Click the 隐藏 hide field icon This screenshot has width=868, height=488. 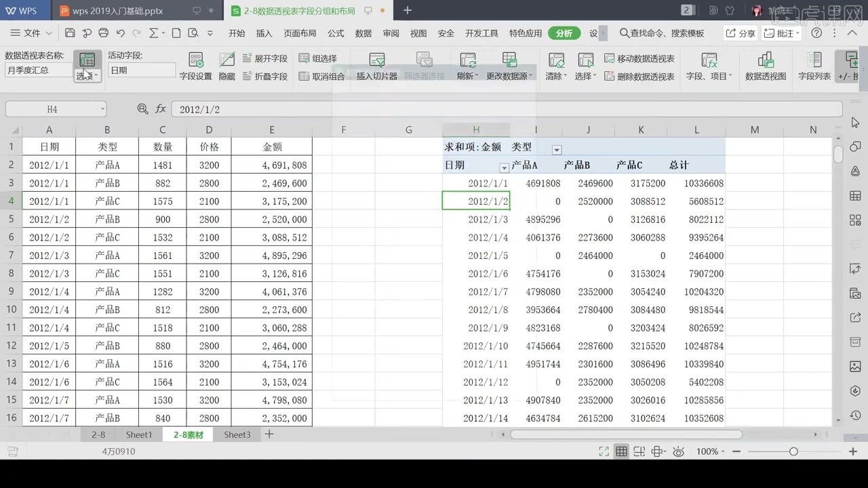pos(226,67)
